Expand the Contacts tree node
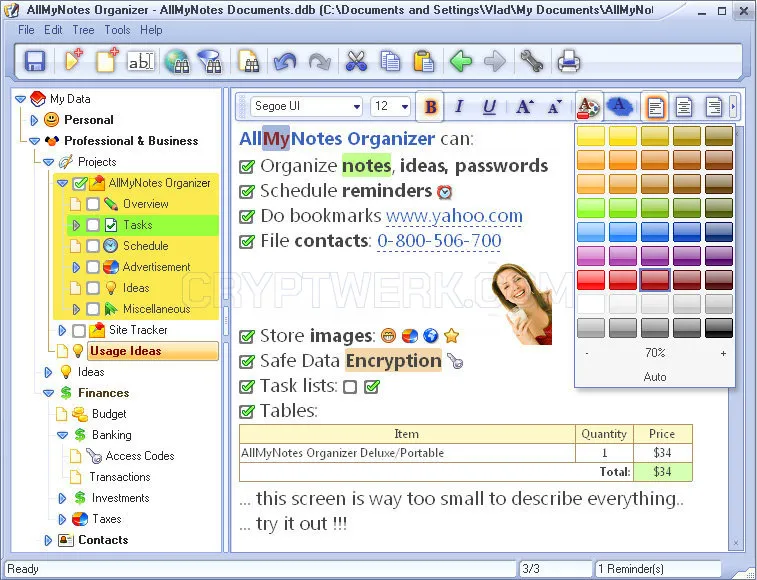Viewport: 757px width, 580px height. (x=48, y=540)
